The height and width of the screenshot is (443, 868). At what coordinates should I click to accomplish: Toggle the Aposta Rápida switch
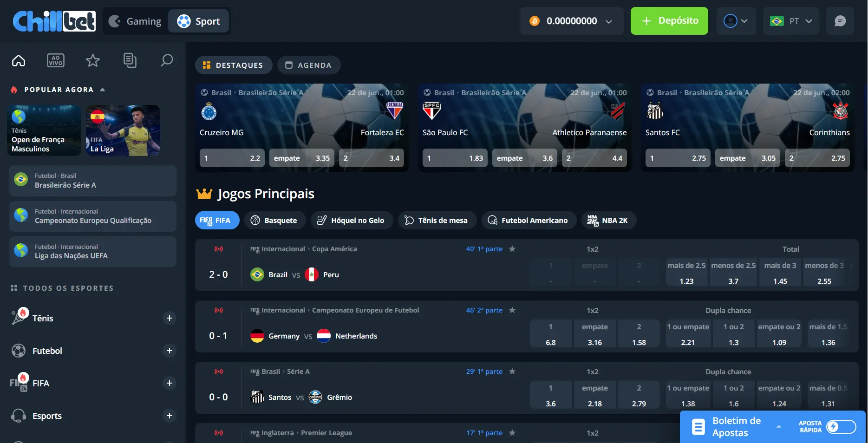841,427
